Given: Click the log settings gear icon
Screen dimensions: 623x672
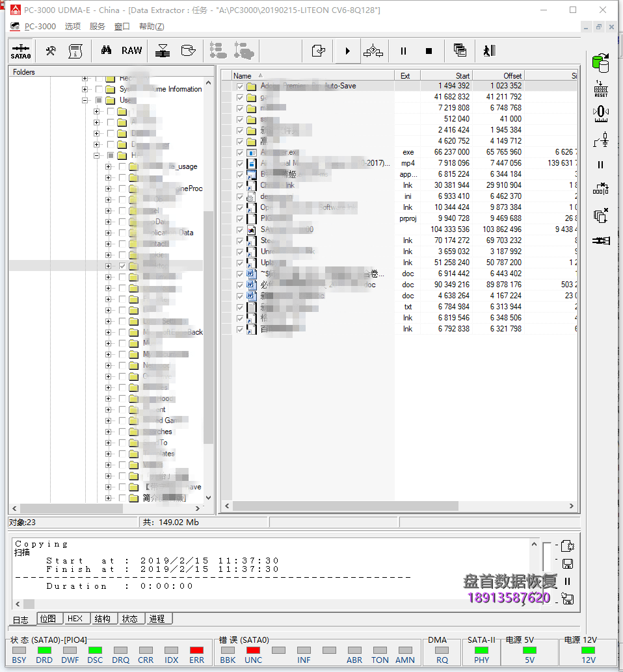Looking at the screenshot, I should tap(567, 546).
